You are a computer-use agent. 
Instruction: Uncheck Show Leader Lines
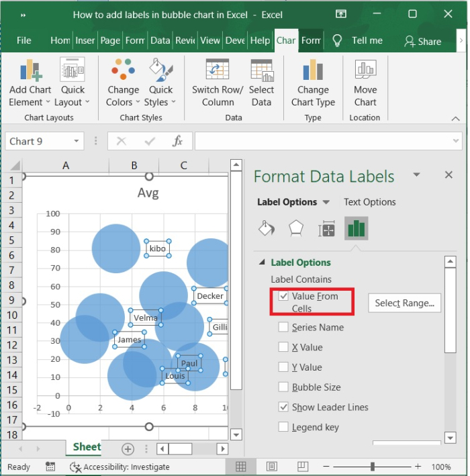[x=283, y=407]
